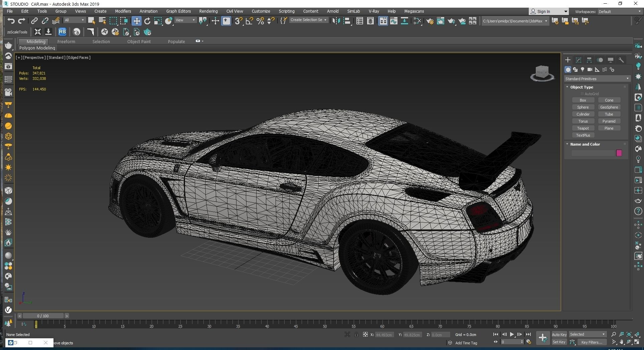Image resolution: width=644 pixels, height=350 pixels.
Task: Open the Rendering menu
Action: (x=208, y=11)
